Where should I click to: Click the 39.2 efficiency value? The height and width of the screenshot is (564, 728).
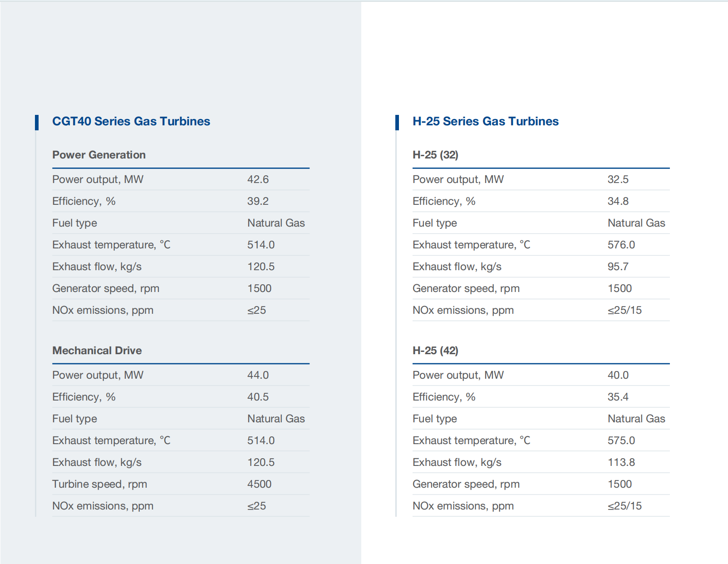(258, 201)
